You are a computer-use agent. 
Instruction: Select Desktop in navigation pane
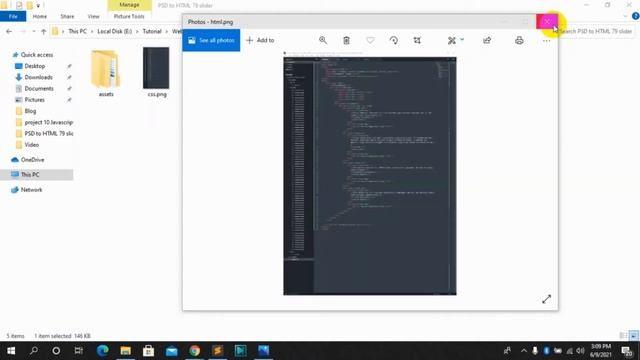(35, 66)
